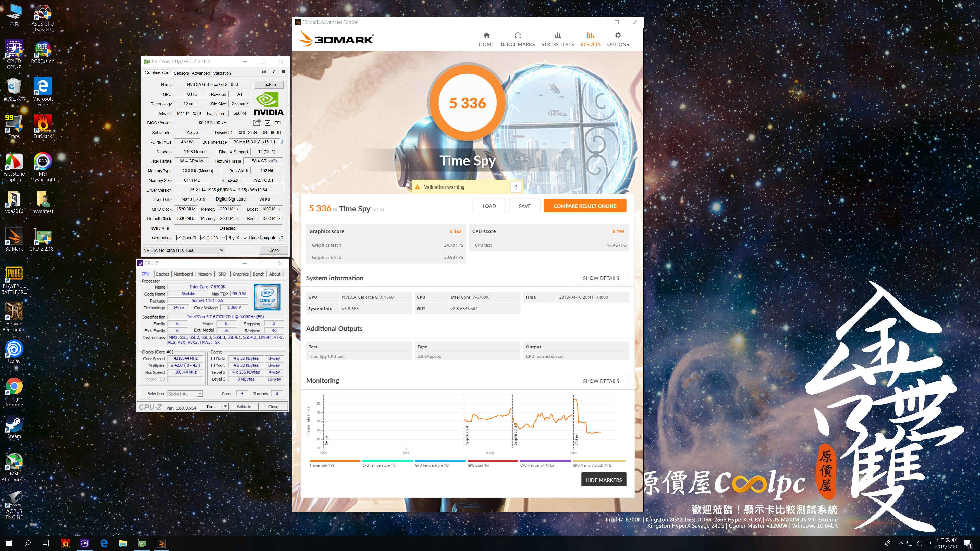980x551 pixels.
Task: Open the PUBG Battlegrounds desktop icon
Action: [14, 280]
